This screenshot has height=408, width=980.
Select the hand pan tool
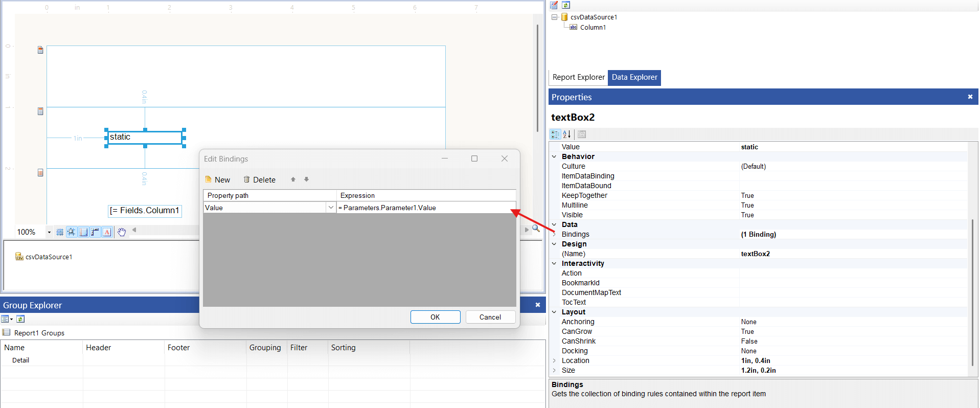(x=122, y=232)
